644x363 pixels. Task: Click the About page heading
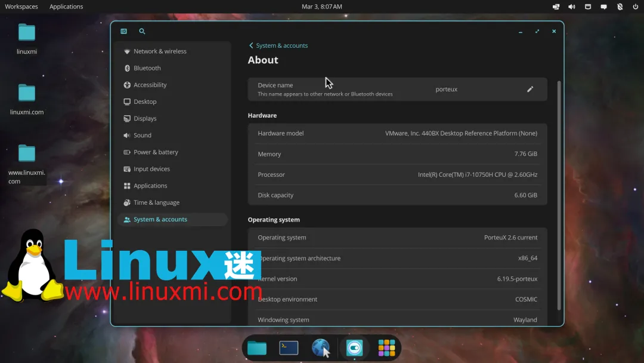[x=263, y=60]
